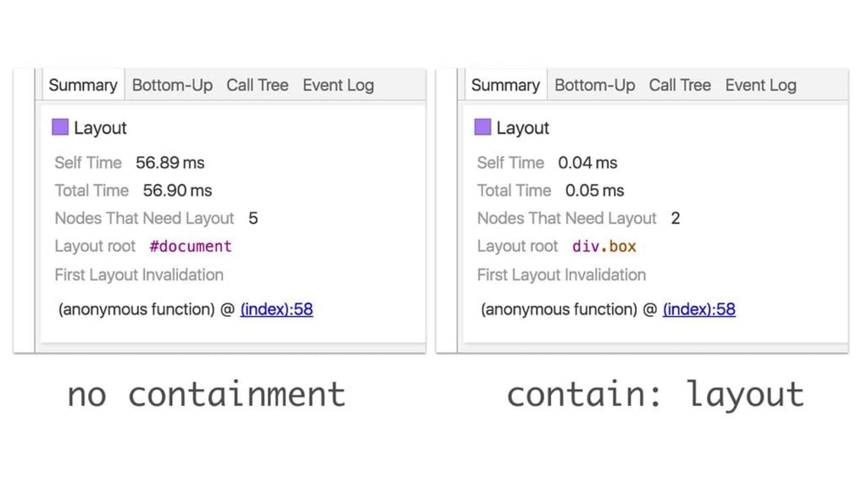Click the 56.90 ms Total Time value

[x=177, y=191]
